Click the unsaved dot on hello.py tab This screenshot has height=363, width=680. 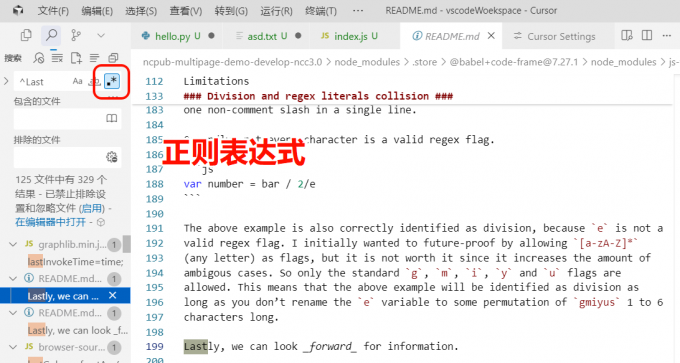click(211, 36)
